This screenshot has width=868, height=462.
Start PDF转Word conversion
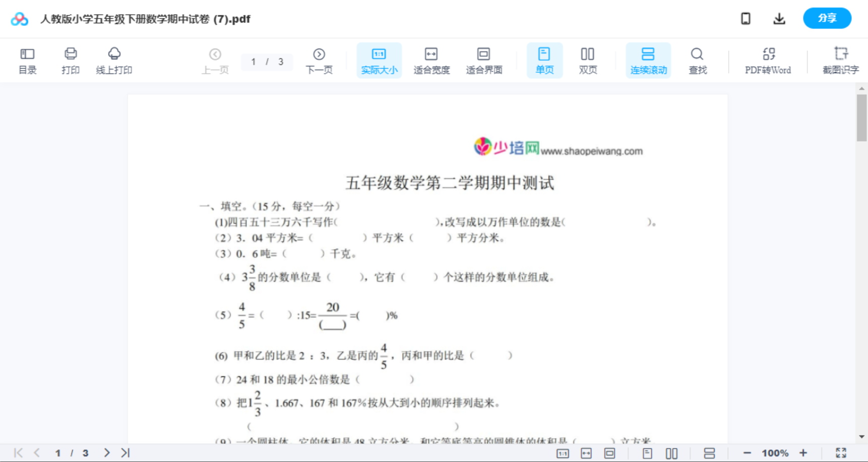pos(768,60)
